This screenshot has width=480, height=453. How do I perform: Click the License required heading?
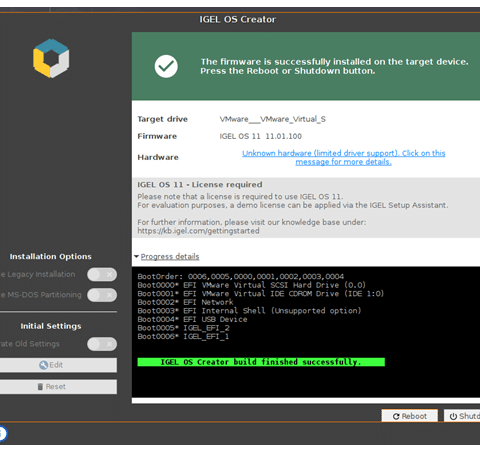200,185
